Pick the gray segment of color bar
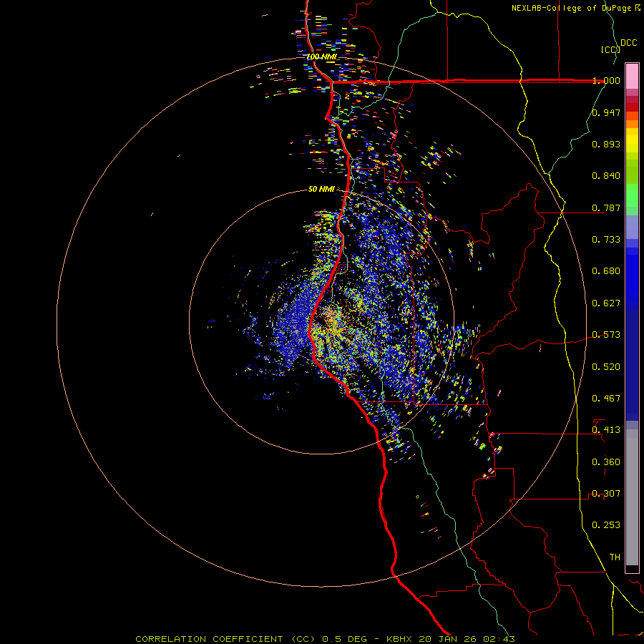Viewport: 644px width, 644px height. tap(632, 497)
